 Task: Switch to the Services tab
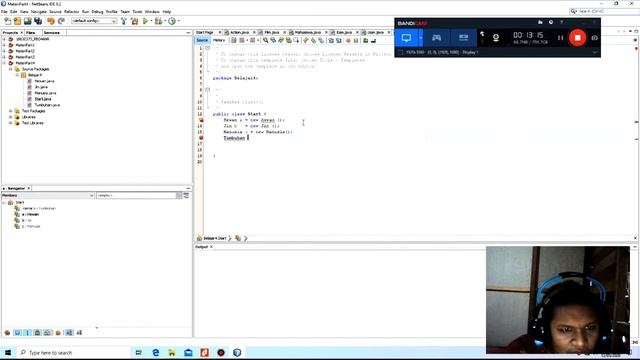coord(52,33)
